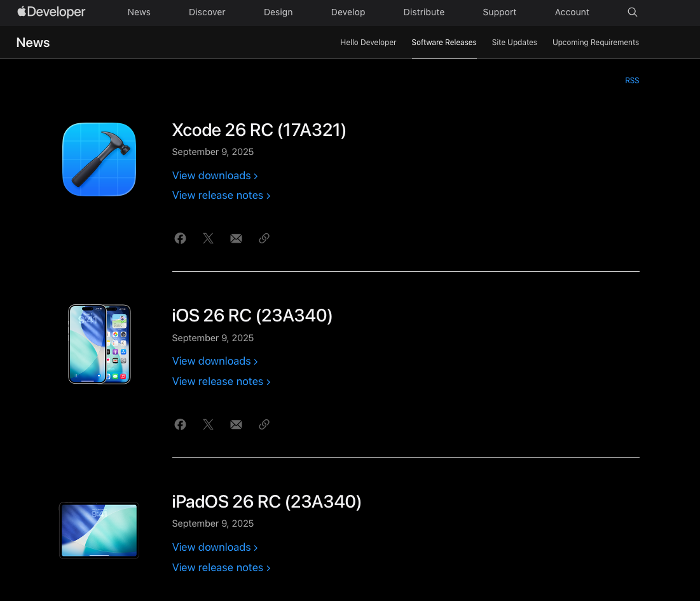Viewport: 700px width, 601px height.
Task: Open the RSS feed link
Action: tap(632, 80)
